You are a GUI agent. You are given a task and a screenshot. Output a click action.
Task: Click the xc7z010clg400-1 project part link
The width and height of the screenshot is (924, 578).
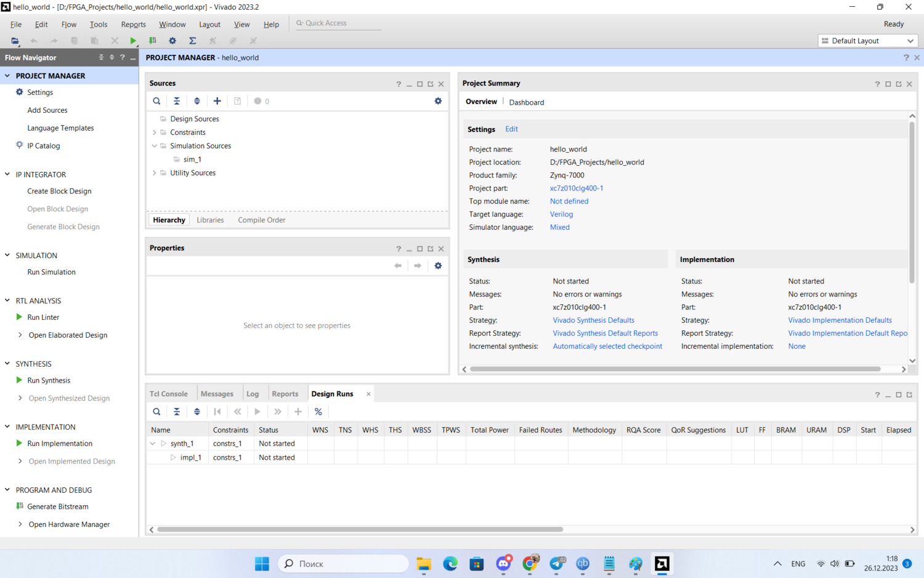(576, 189)
